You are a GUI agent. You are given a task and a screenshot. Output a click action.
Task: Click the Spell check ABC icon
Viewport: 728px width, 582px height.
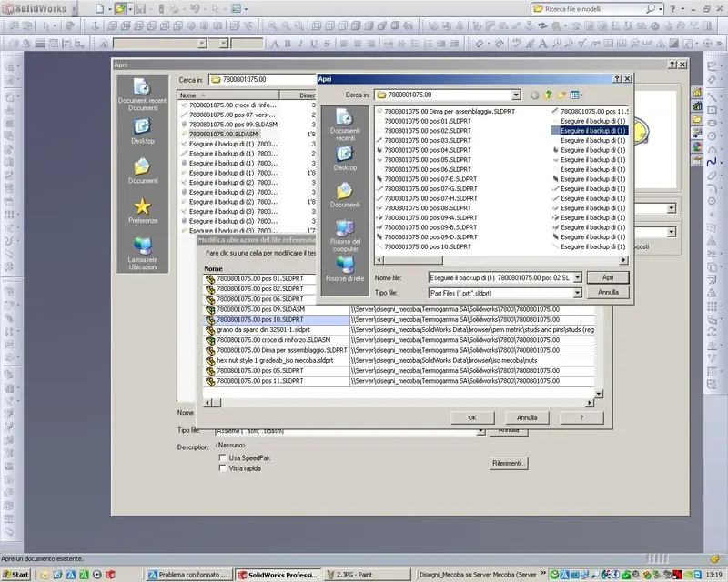516,44
